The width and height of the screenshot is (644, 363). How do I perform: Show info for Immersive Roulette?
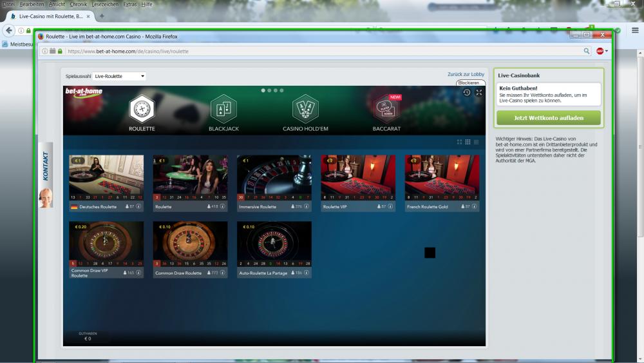click(x=307, y=206)
